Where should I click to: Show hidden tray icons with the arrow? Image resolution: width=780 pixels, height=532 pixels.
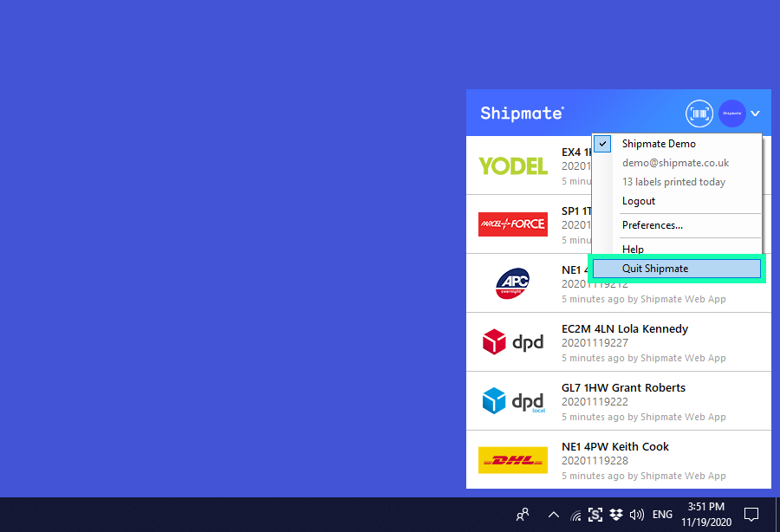click(x=553, y=515)
